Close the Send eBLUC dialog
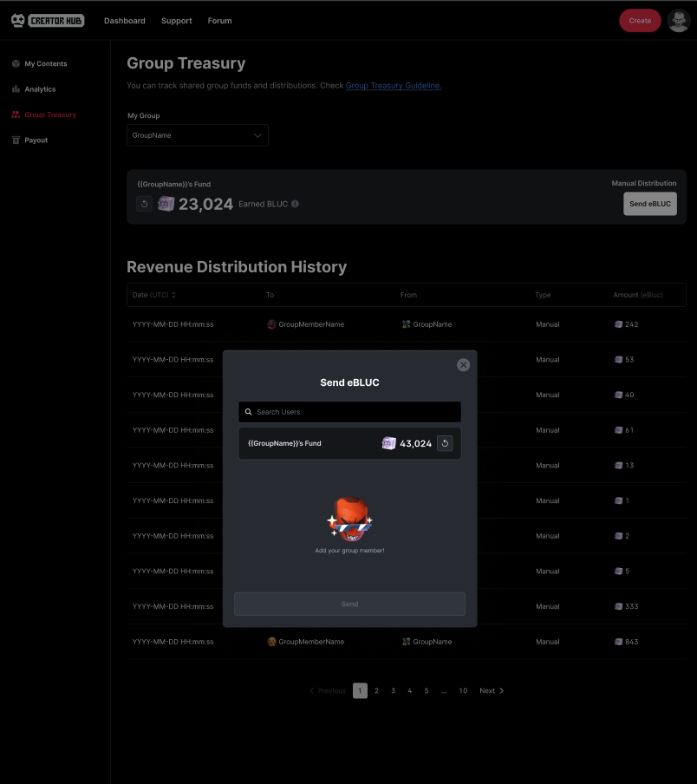Viewport: 697px width, 784px height. coord(463,365)
